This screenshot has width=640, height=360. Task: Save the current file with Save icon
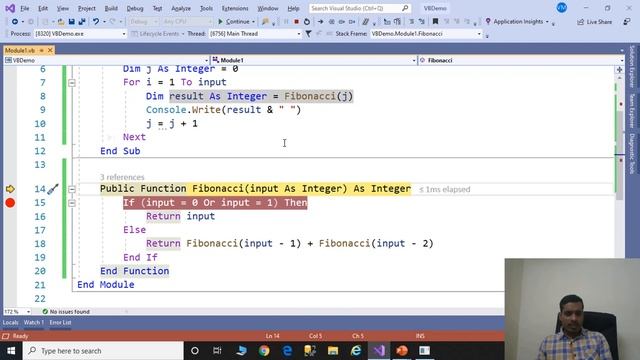pos(71,22)
